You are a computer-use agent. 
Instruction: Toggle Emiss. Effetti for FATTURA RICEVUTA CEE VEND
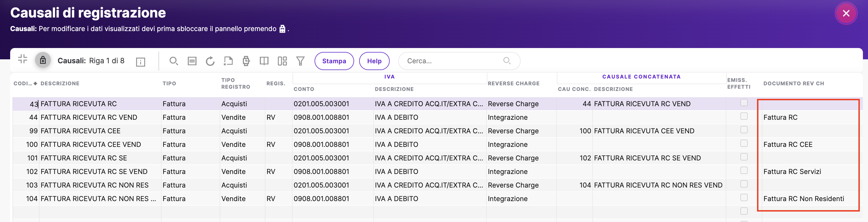coord(744,143)
